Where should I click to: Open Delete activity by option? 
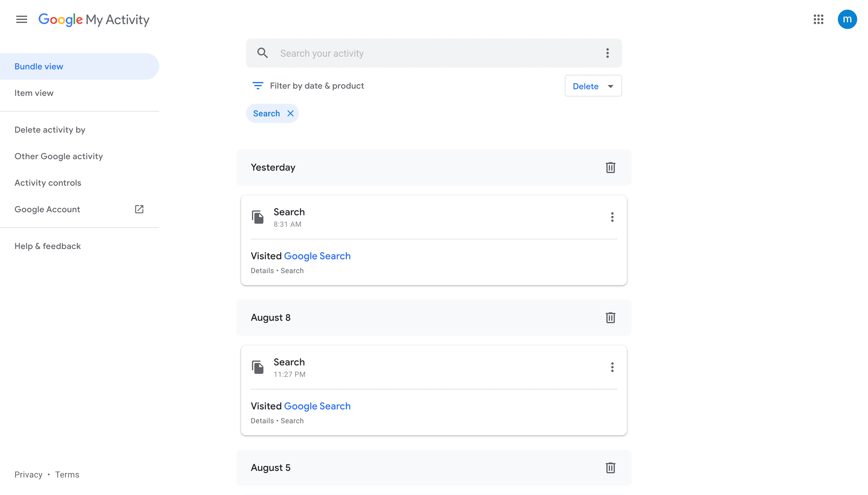50,129
